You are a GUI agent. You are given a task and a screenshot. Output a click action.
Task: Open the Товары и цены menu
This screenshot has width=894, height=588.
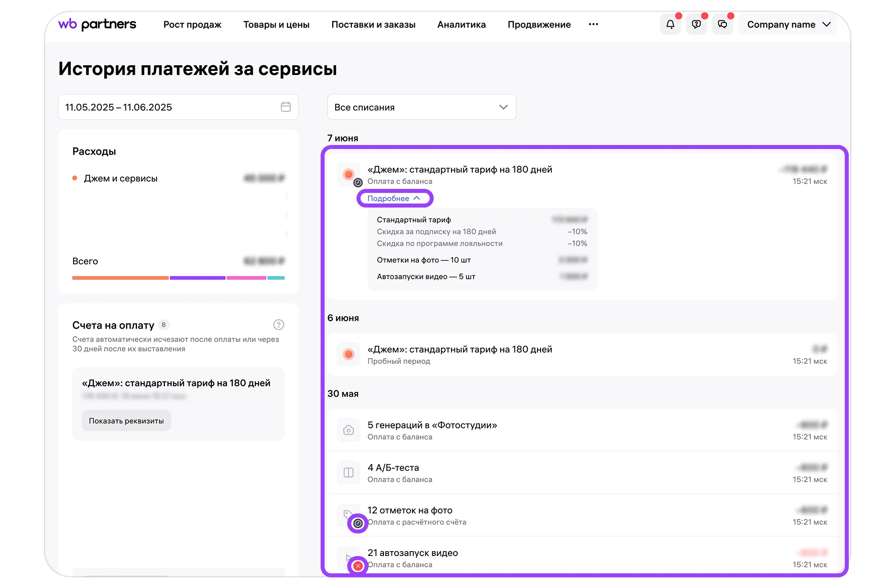pos(276,24)
